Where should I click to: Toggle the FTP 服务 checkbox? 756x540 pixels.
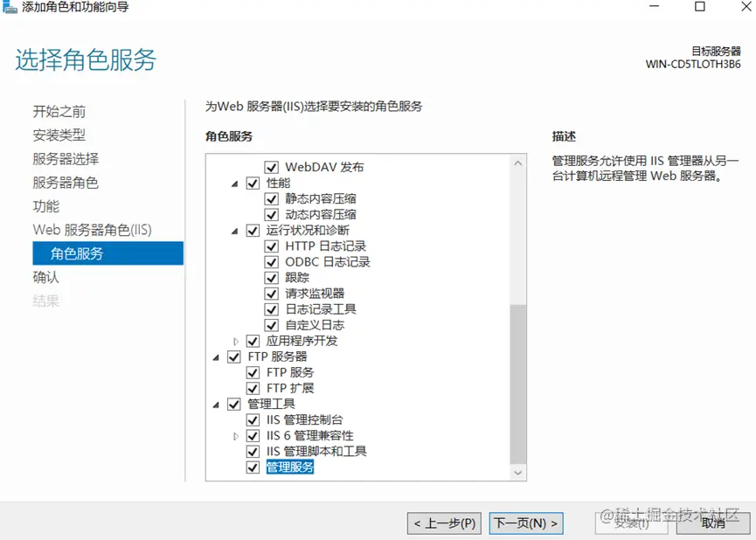[253, 373]
